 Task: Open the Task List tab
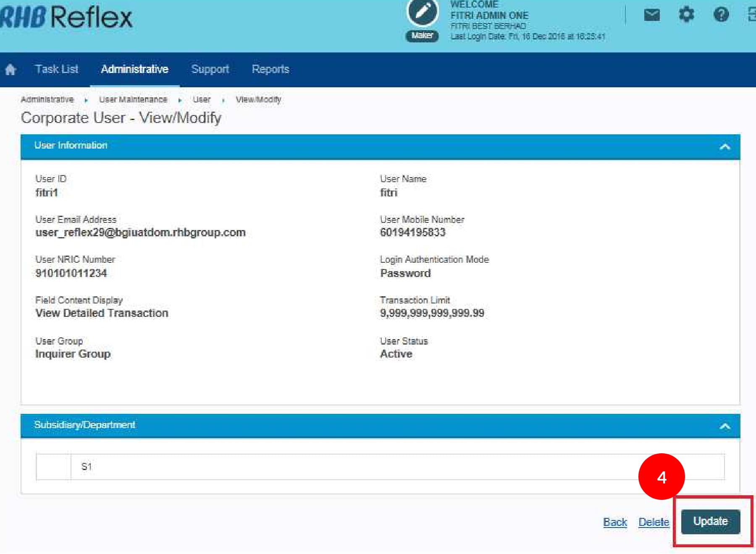56,69
